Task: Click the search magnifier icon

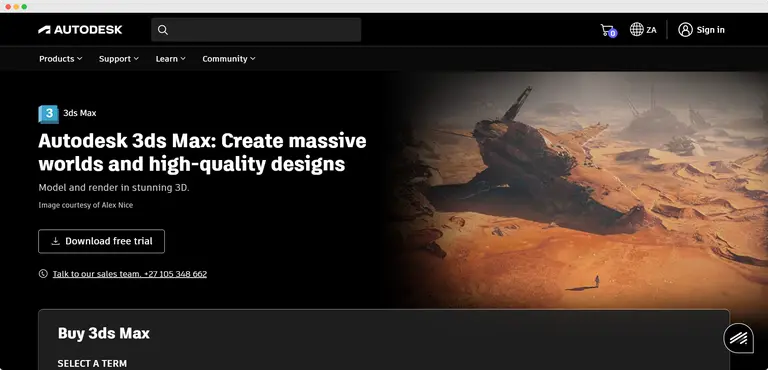Action: click(x=163, y=30)
